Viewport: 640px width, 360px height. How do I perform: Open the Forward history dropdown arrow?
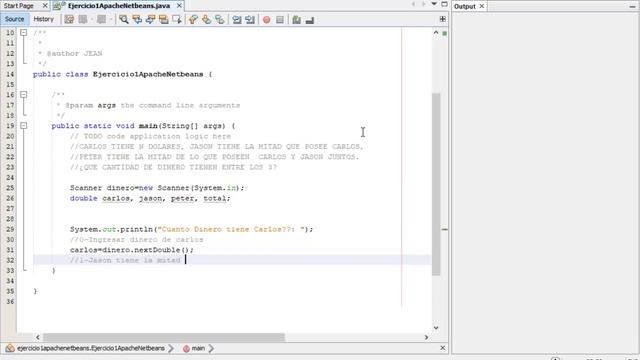tap(111, 19)
